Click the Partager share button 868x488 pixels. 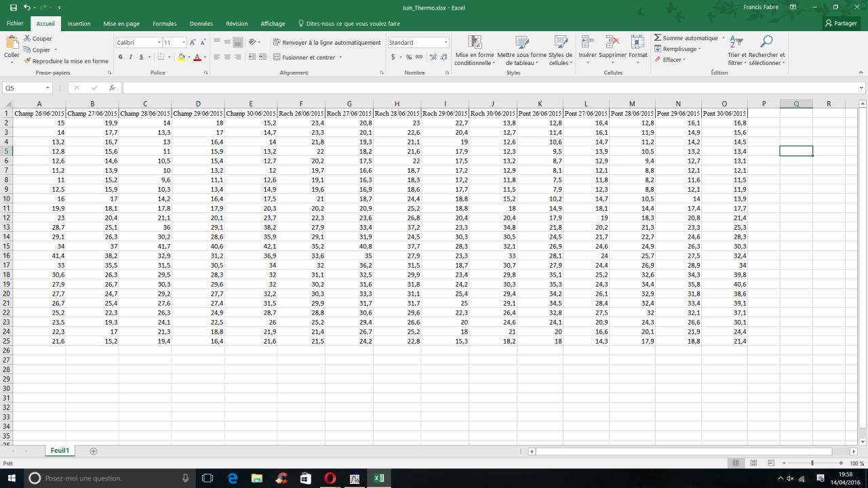click(x=841, y=23)
